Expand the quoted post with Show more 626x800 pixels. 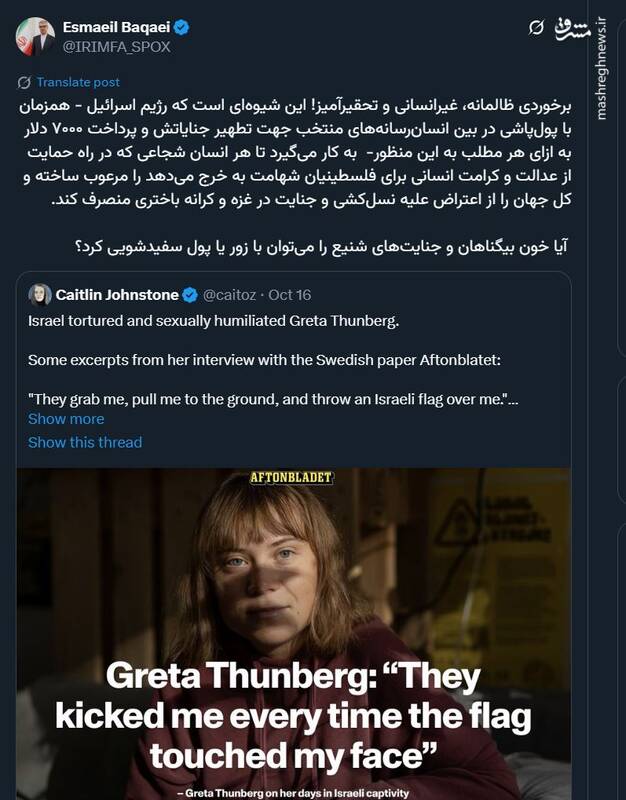65,419
